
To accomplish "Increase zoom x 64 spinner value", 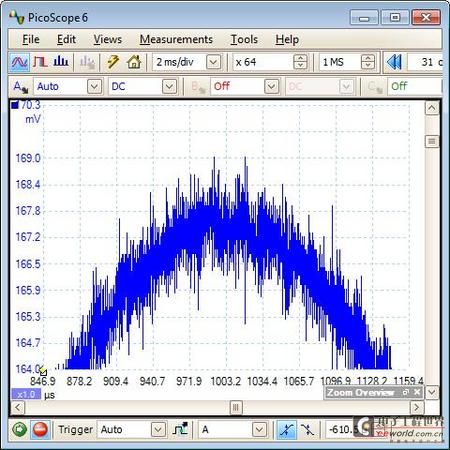I will (300, 58).
